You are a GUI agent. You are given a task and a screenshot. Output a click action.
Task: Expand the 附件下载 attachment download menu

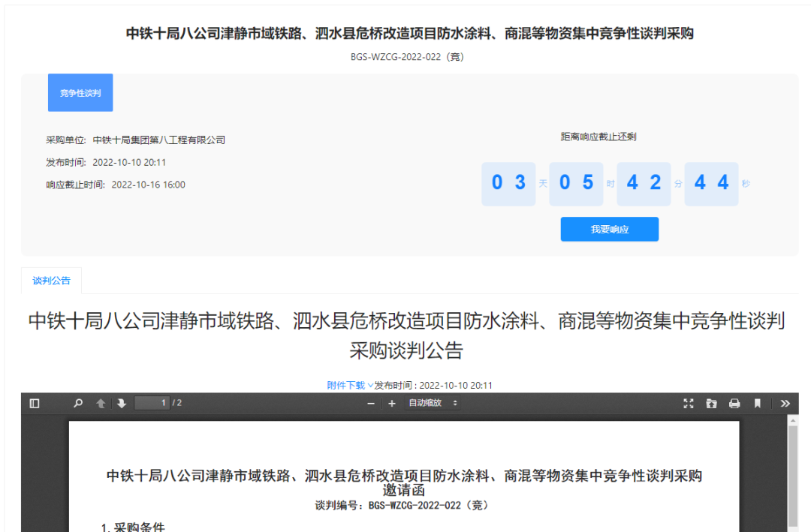(x=350, y=385)
